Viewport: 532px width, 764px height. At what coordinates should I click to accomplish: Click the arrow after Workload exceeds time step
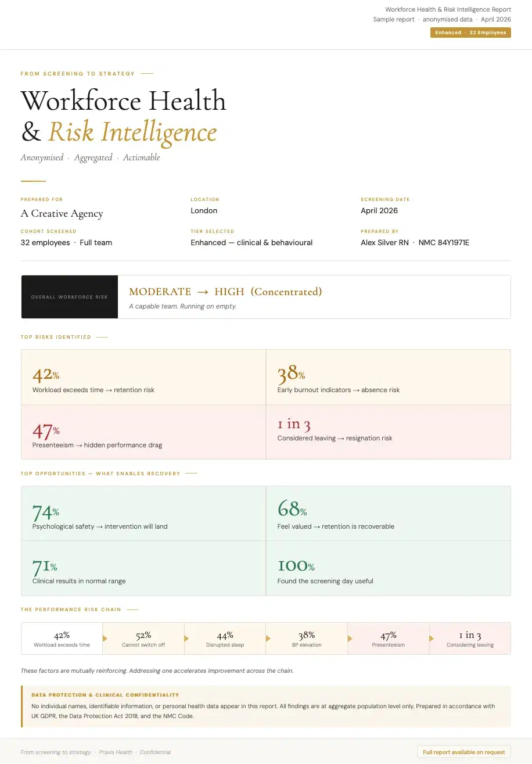(105, 639)
